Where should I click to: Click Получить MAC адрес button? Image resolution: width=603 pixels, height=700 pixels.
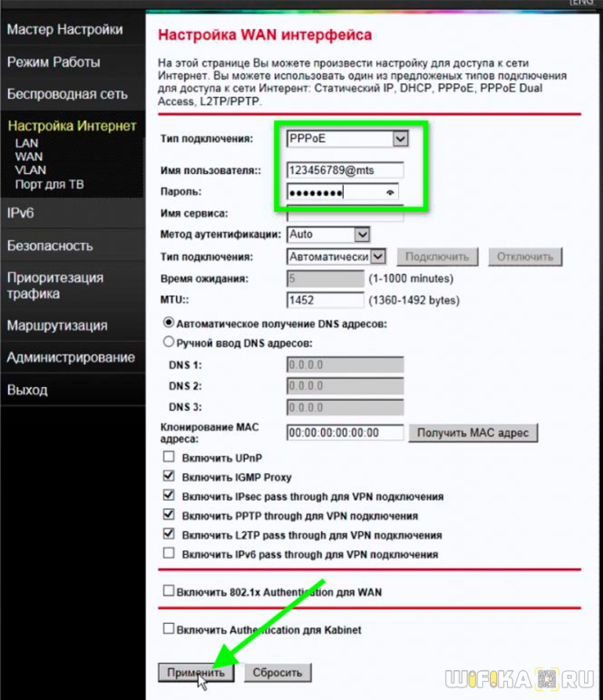click(473, 433)
